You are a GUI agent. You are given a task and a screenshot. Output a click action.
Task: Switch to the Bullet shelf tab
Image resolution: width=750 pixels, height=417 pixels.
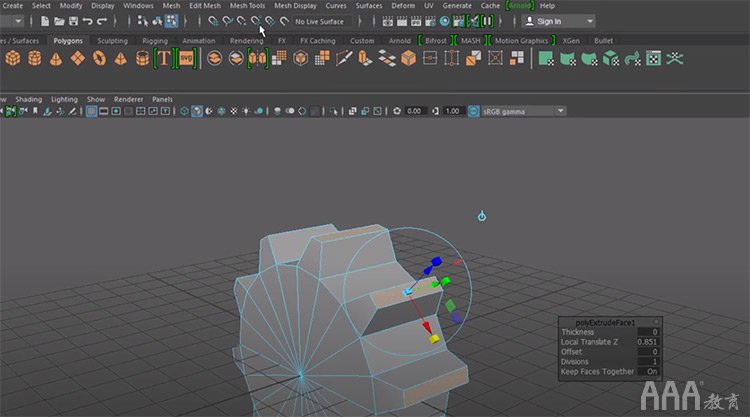(603, 41)
